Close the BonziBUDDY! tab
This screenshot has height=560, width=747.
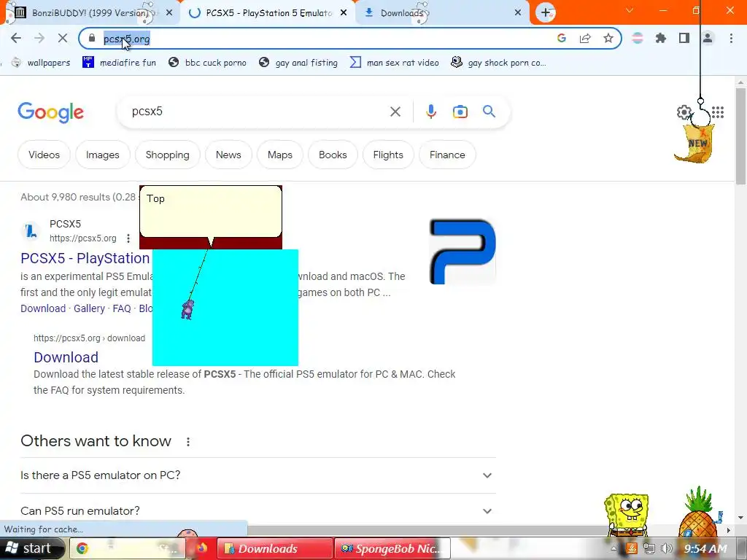pyautogui.click(x=169, y=13)
